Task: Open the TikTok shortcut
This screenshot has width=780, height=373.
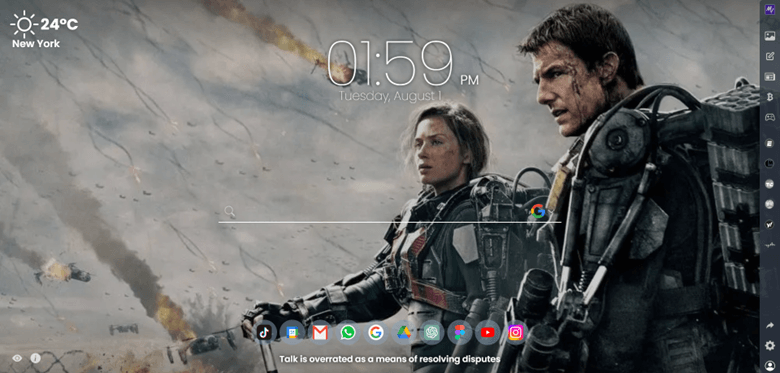Action: pyautogui.click(x=264, y=333)
